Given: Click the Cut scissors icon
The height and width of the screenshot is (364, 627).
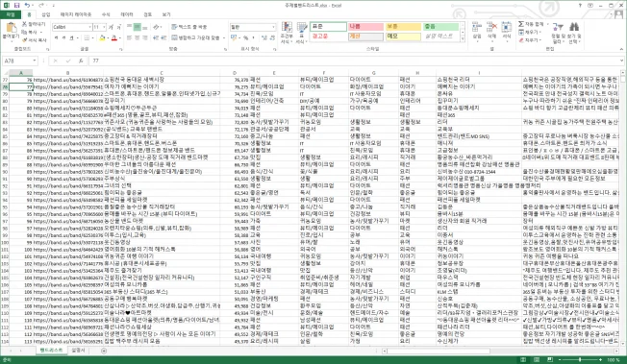Looking at the screenshot, I should pos(24,24).
